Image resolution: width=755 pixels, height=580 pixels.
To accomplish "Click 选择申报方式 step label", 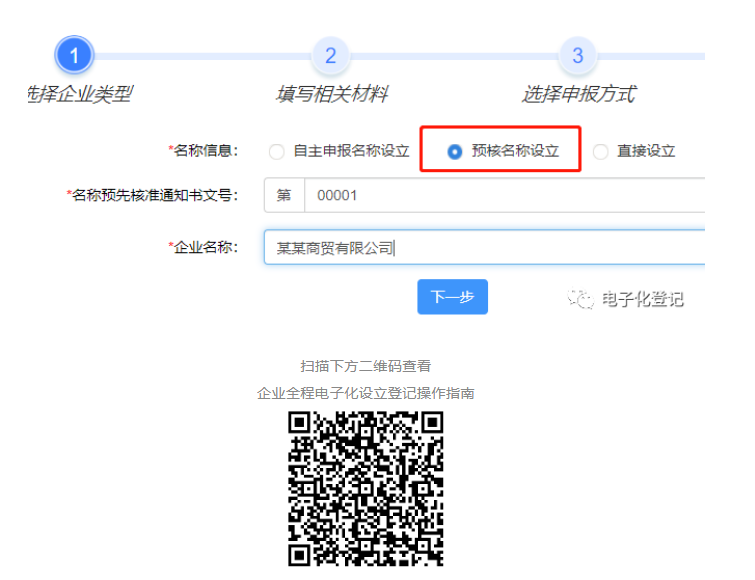I will coord(579,94).
